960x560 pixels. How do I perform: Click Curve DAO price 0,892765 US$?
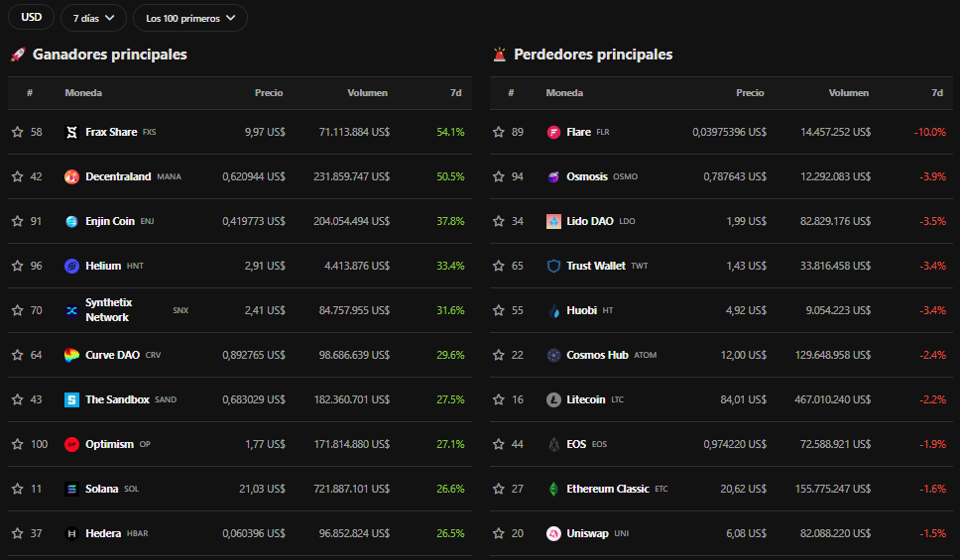[x=254, y=355]
